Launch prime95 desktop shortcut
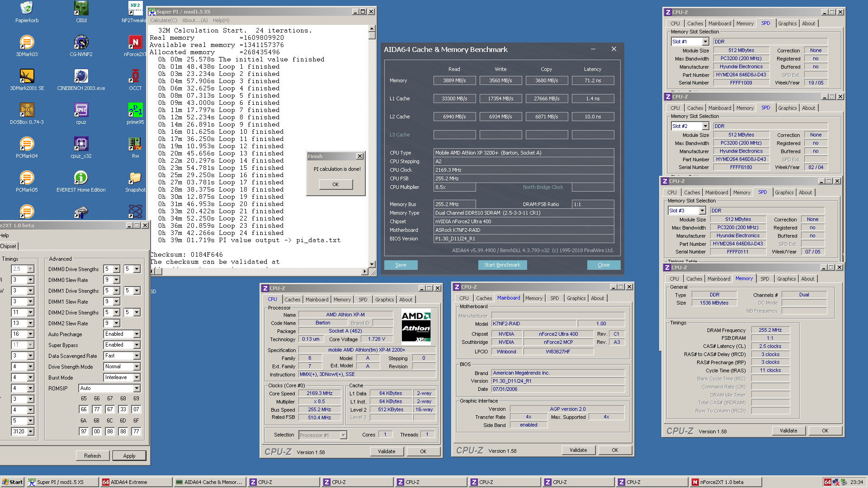This screenshot has height=488, width=868. point(135,114)
